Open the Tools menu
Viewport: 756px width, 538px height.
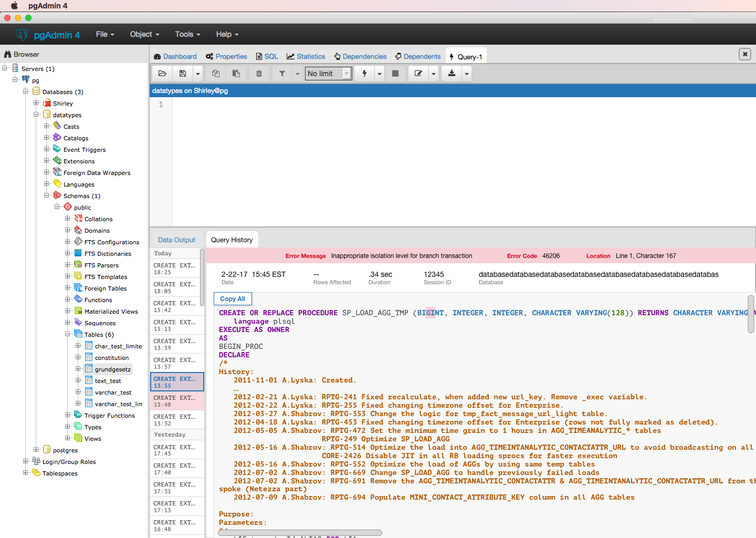tap(187, 34)
